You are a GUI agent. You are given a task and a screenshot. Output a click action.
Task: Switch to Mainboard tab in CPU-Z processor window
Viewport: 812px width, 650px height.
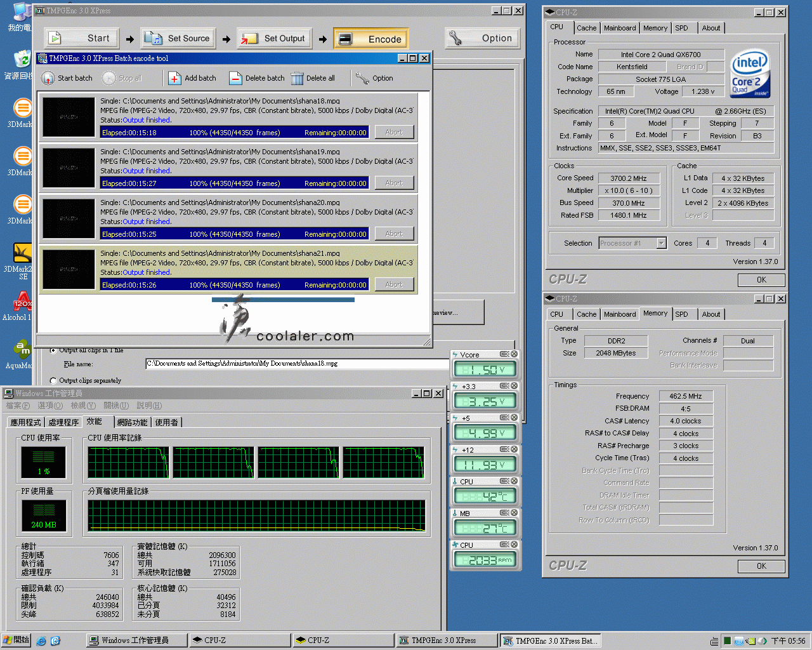(x=620, y=28)
